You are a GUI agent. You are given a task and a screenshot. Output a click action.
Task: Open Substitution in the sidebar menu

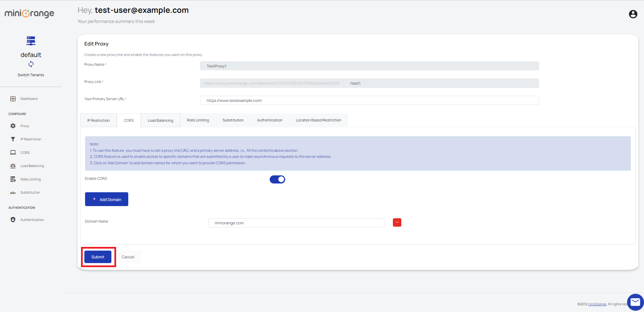point(30,193)
